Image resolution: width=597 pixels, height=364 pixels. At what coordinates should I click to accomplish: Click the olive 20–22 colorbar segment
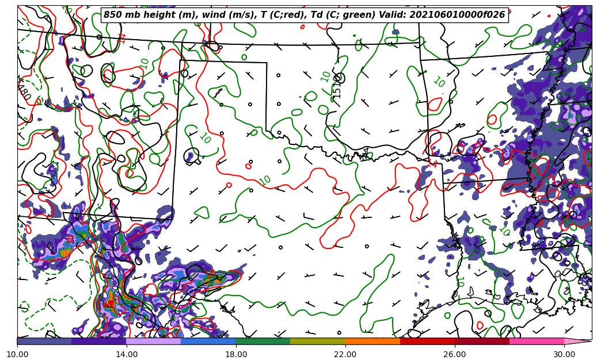(317, 341)
